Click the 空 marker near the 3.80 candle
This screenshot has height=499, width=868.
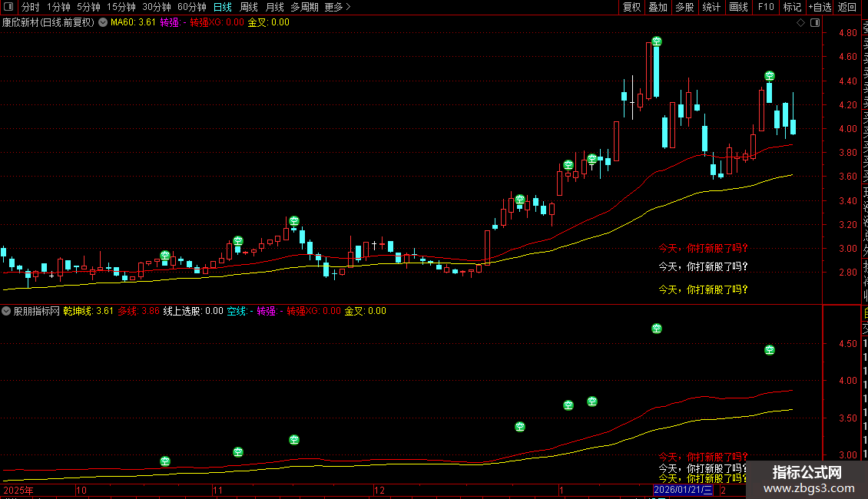[592, 160]
